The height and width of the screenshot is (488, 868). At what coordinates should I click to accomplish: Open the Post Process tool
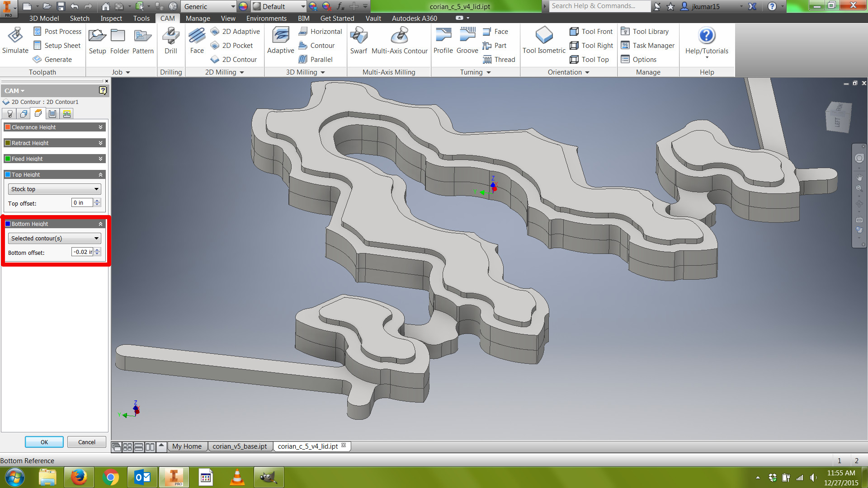click(x=57, y=32)
